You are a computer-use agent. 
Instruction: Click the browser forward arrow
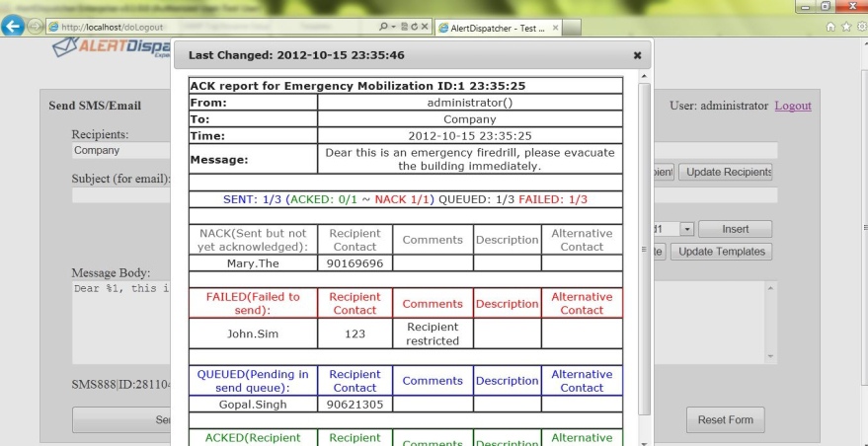35,26
